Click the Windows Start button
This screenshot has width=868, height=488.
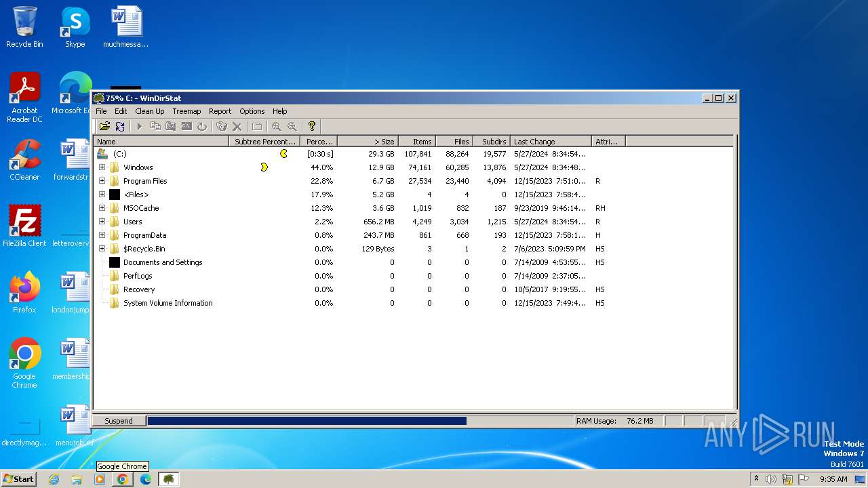18,479
